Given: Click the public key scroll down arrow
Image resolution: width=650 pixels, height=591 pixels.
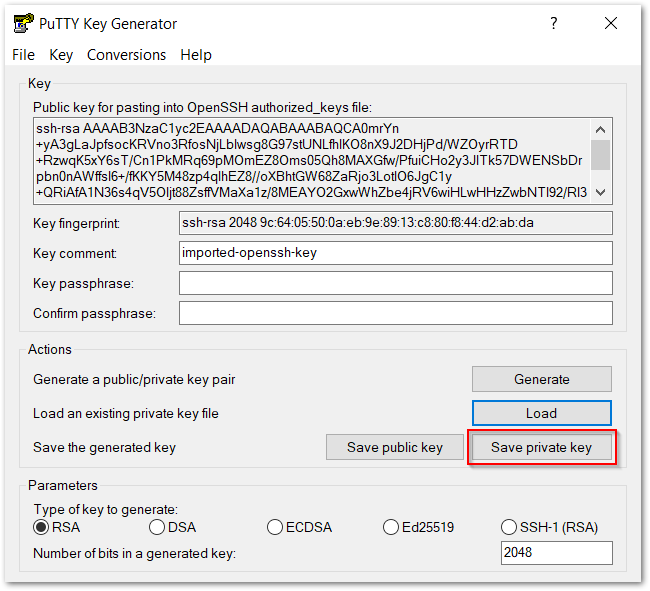Looking at the screenshot, I should [x=600, y=192].
